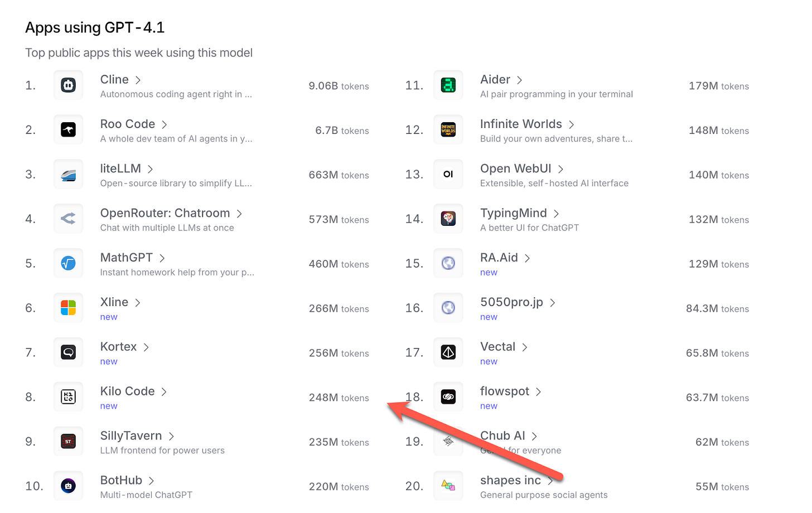The width and height of the screenshot is (812, 513).
Task: Click the RA.Aid globe icon
Action: pos(448,263)
